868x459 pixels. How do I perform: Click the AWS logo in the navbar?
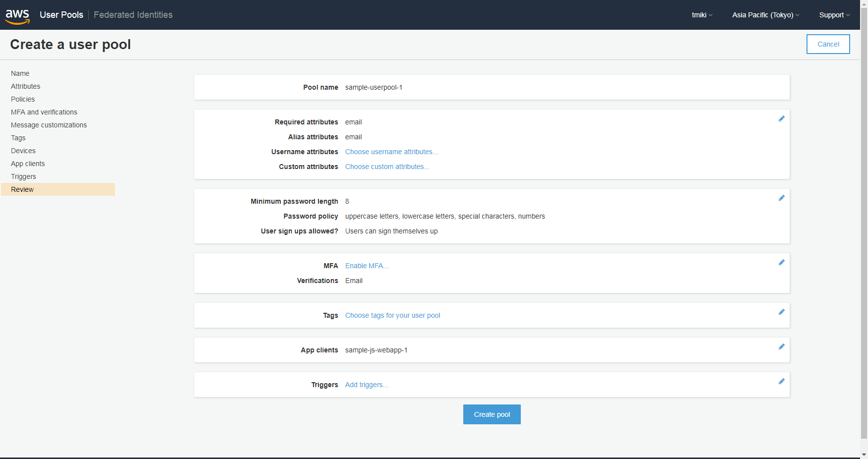point(17,15)
